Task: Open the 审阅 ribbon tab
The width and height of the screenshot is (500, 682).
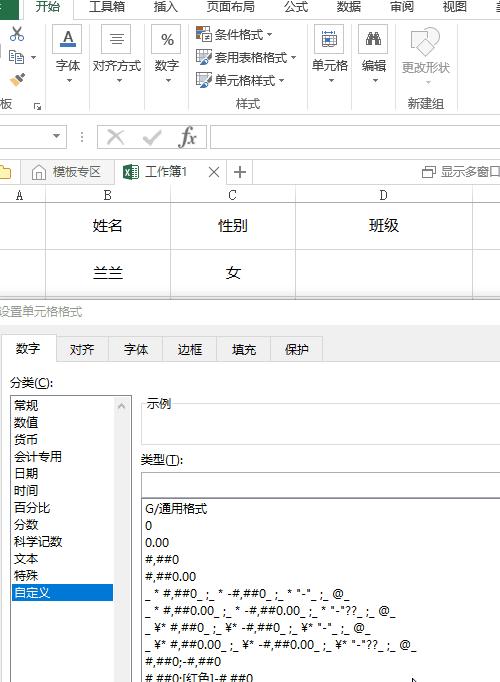Action: 402,7
